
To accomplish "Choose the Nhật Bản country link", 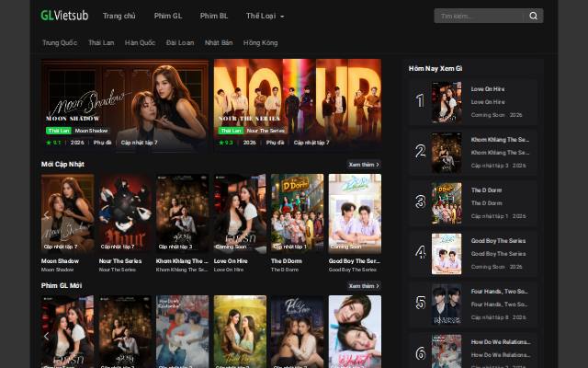I will coord(219,43).
